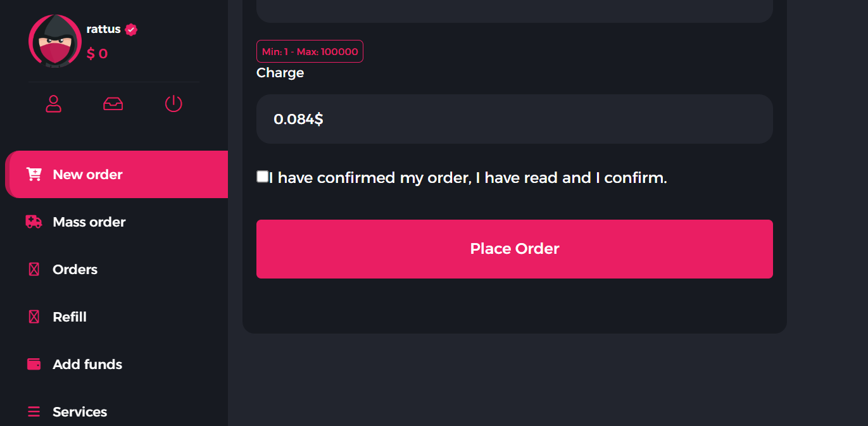Click the hourglass icon beside Refill
This screenshot has width=868, height=426.
(x=34, y=316)
